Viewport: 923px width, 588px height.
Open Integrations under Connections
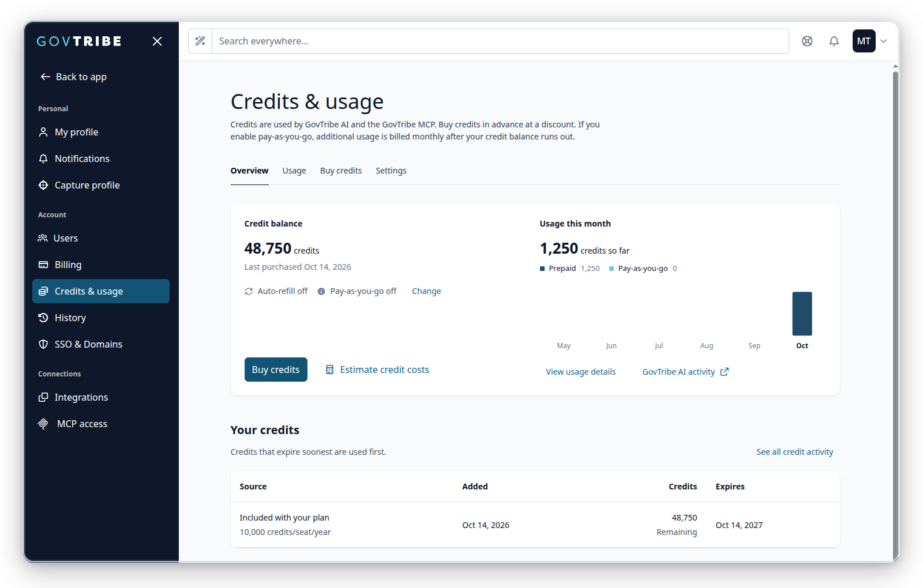[x=101, y=397]
